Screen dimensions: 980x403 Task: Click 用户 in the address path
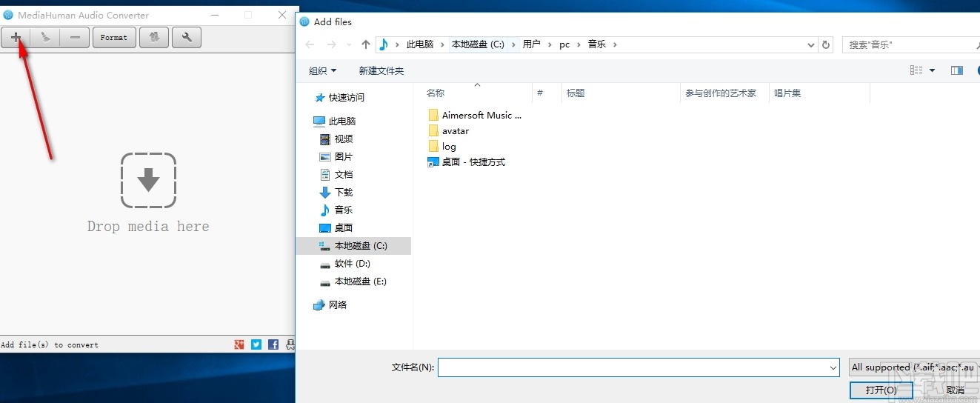pos(531,44)
